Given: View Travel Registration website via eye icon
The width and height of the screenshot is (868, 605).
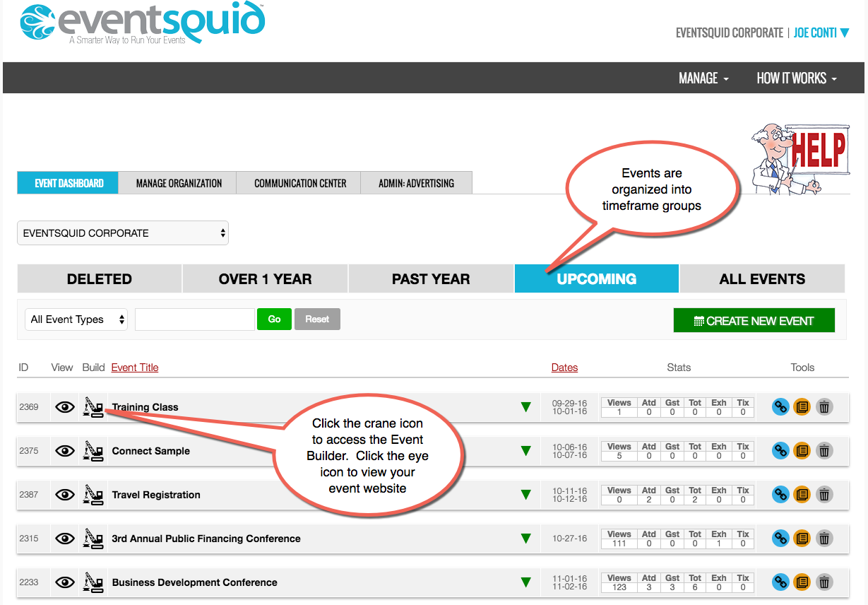Looking at the screenshot, I should tap(65, 495).
